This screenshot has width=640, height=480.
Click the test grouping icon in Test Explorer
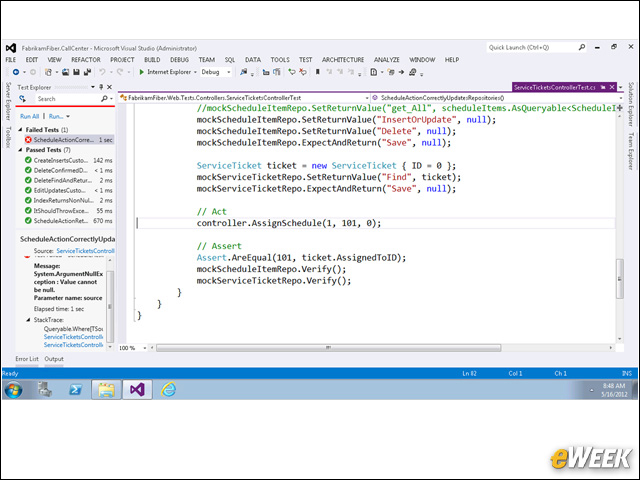[22, 99]
